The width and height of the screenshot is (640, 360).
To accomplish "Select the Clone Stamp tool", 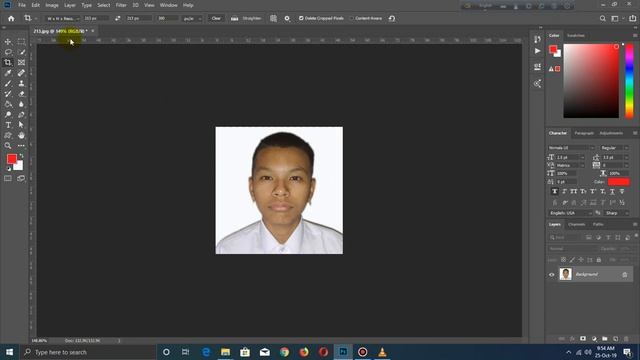I will pyautogui.click(x=21, y=83).
